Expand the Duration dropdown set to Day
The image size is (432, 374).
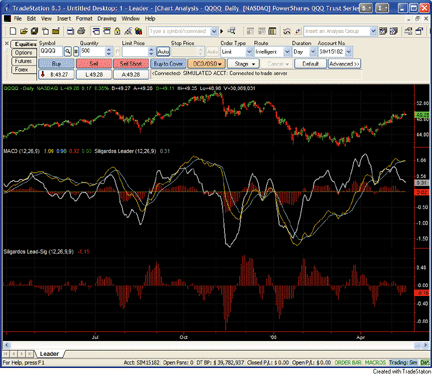pos(304,52)
